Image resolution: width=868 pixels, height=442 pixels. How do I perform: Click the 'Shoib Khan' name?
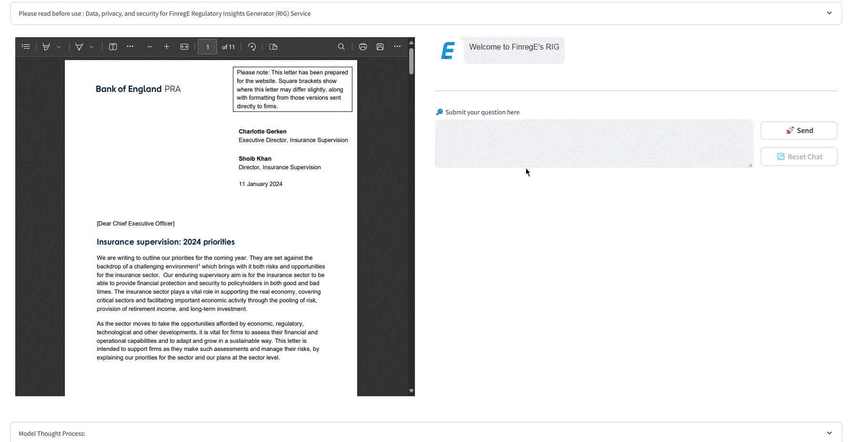(255, 159)
